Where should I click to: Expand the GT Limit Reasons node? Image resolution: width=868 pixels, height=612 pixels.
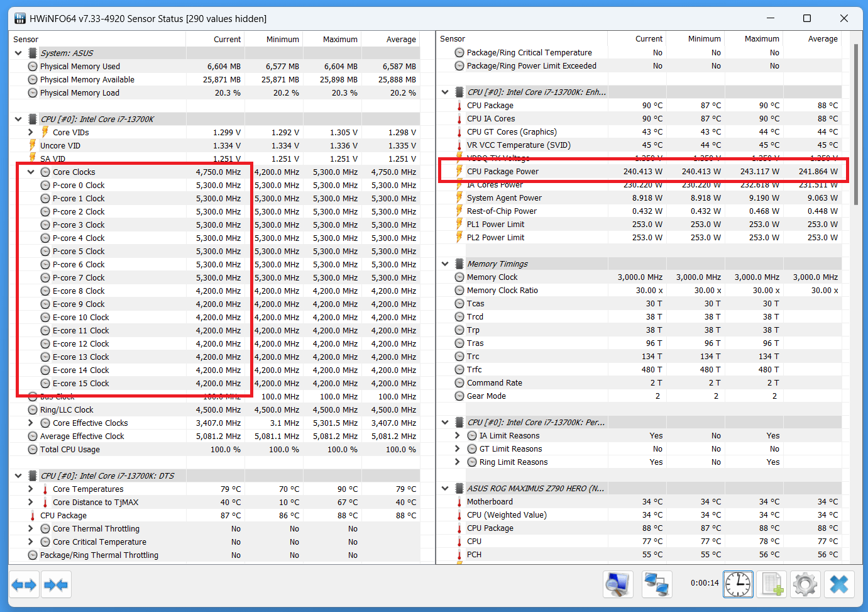coord(458,448)
